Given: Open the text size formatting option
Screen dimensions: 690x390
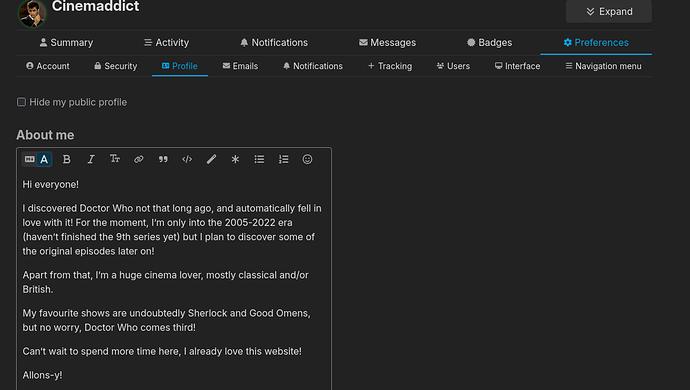Looking at the screenshot, I should pos(115,159).
